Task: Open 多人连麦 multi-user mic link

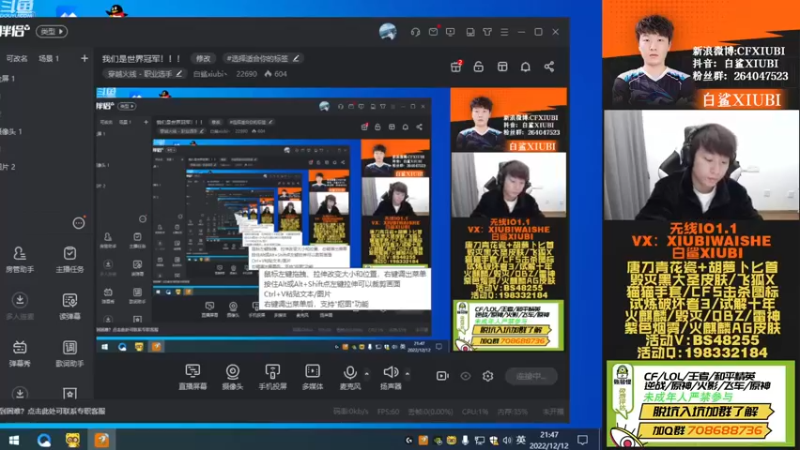Action: (19, 306)
